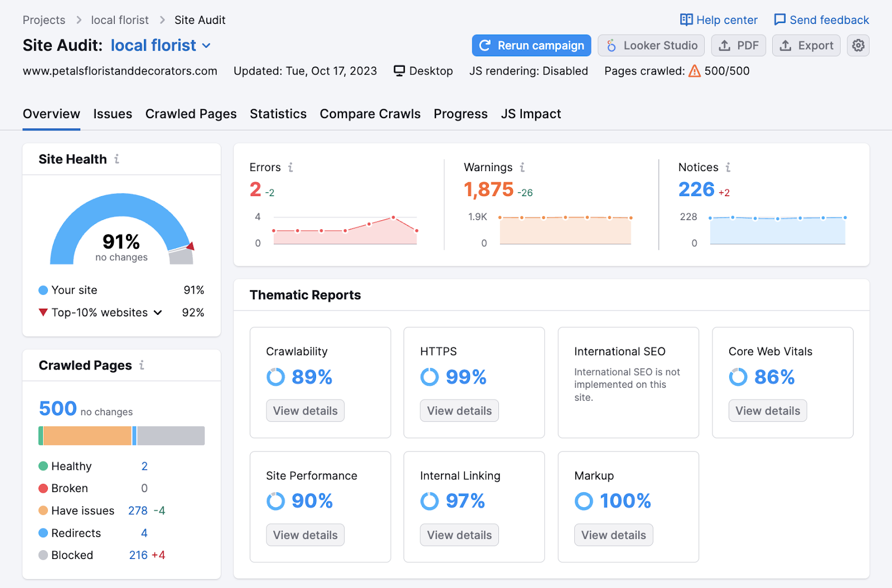Click Errors info icon

pyautogui.click(x=290, y=167)
